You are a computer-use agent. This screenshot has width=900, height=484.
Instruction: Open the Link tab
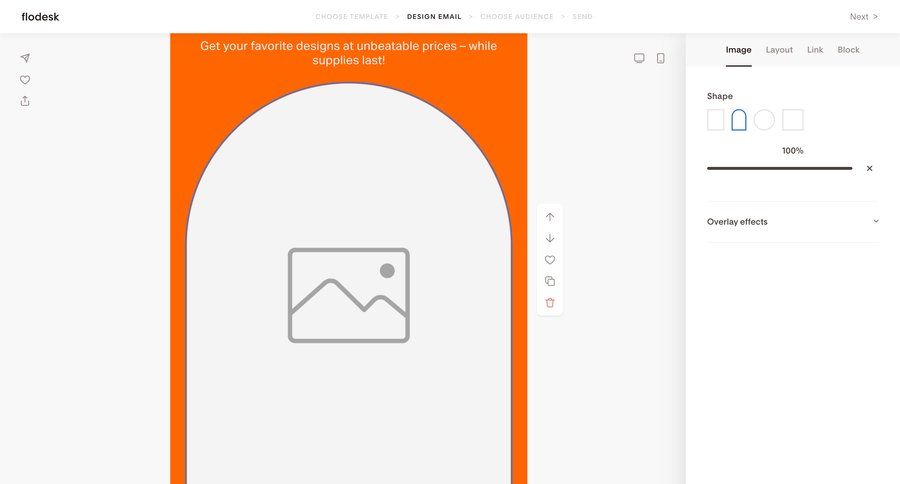coord(815,50)
